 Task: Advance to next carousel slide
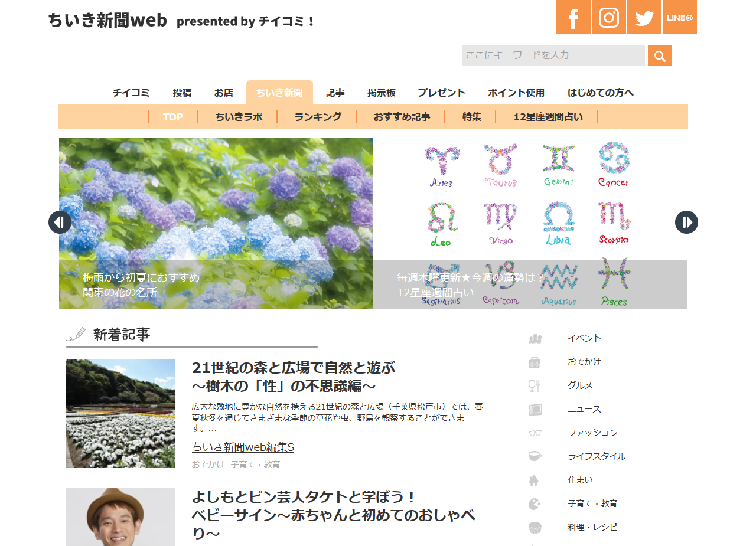click(x=686, y=223)
